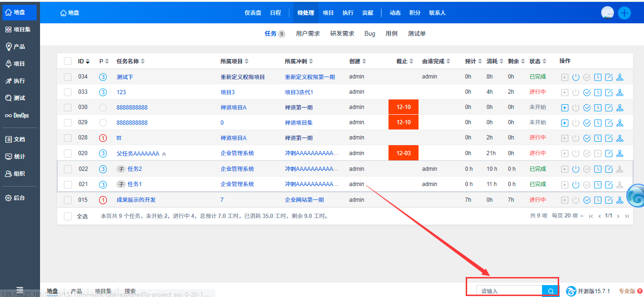
Task: Tick the checkbox next to task 020
Action: click(x=68, y=153)
